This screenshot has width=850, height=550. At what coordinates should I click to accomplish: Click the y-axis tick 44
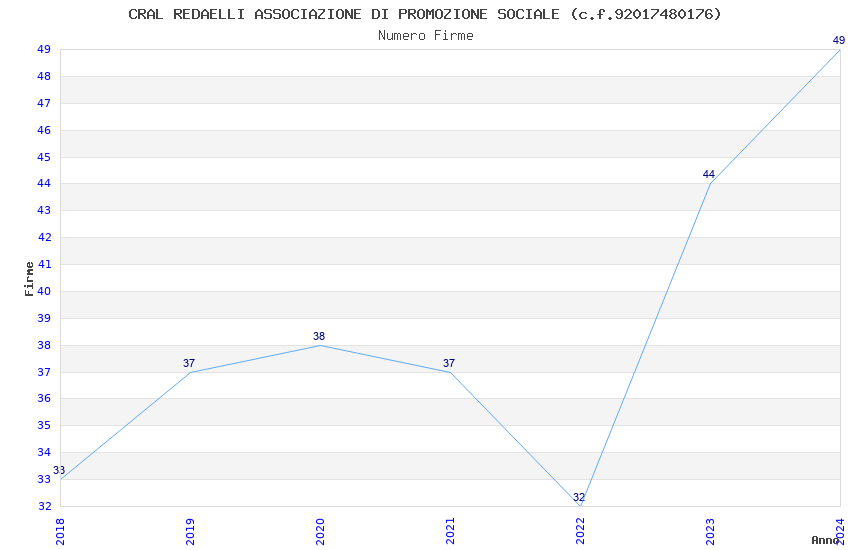[44, 184]
